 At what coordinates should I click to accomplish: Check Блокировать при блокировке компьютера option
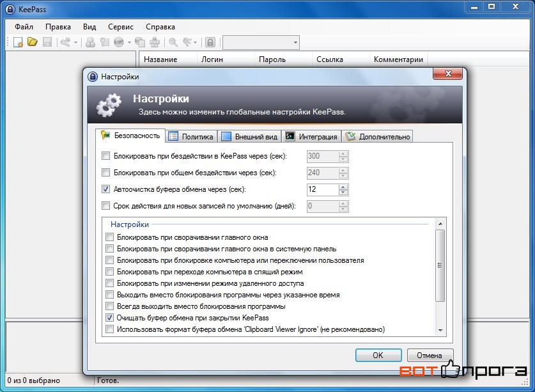[109, 260]
